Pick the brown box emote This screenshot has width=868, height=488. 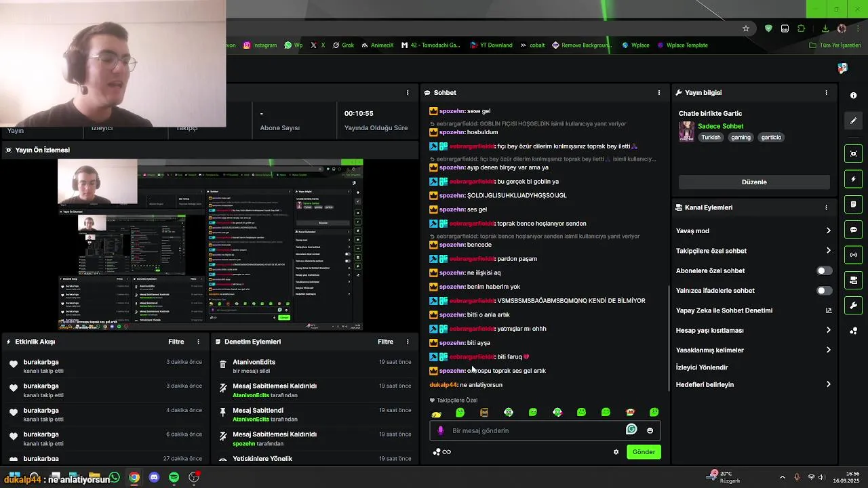(x=484, y=413)
